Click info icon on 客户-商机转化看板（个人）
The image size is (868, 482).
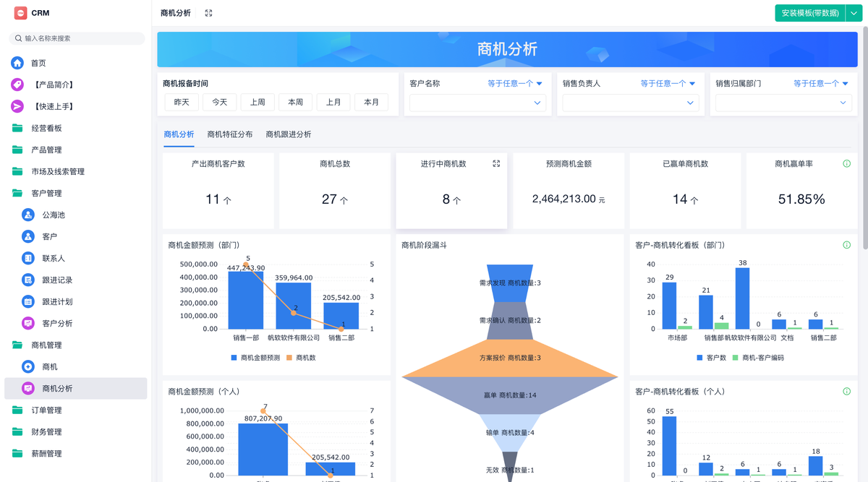(847, 392)
